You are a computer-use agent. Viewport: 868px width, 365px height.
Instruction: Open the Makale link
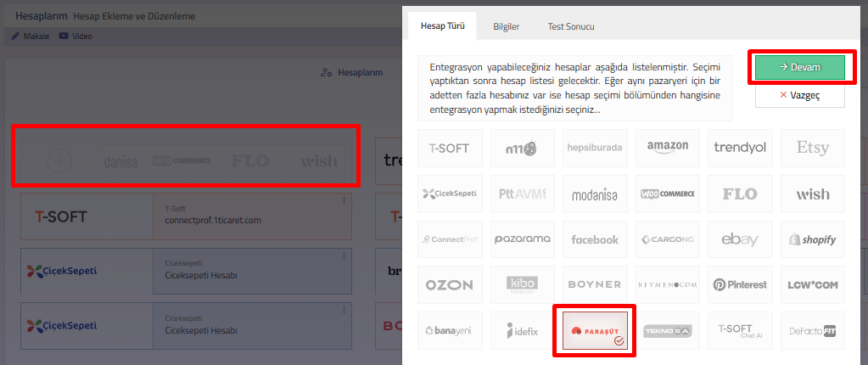[x=31, y=36]
